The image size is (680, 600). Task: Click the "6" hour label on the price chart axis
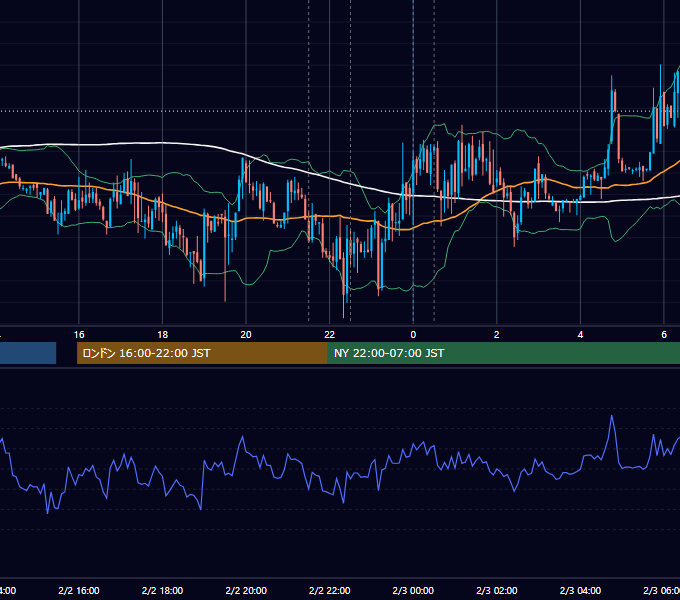[664, 335]
